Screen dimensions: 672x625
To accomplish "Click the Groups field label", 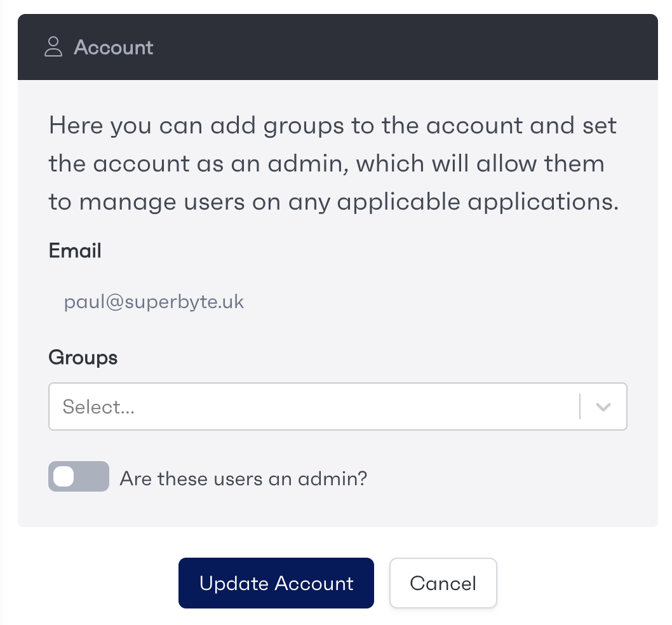I will tap(83, 358).
